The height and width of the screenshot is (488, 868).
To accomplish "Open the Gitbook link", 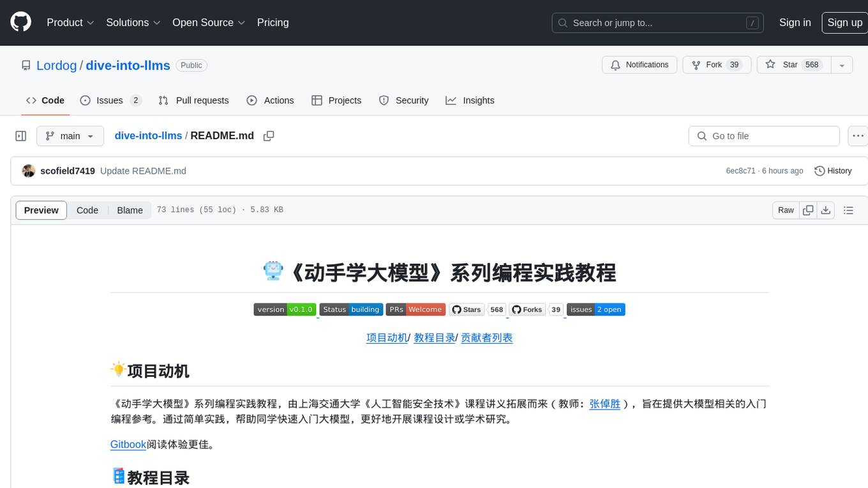I will (x=129, y=444).
